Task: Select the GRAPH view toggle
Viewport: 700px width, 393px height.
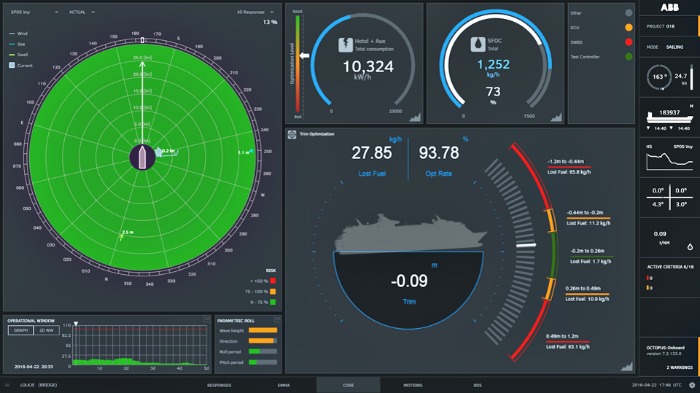Action: 21,330
